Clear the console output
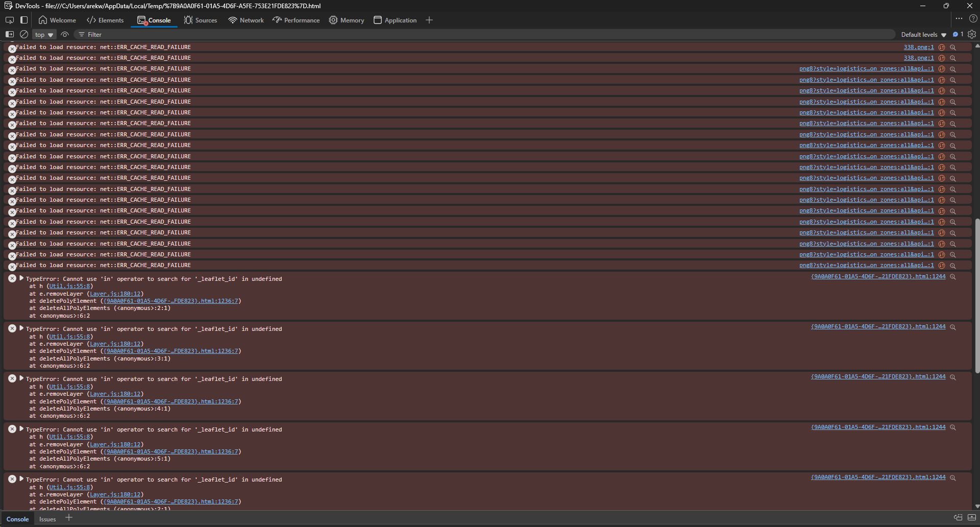The width and height of the screenshot is (980, 527). [24, 34]
